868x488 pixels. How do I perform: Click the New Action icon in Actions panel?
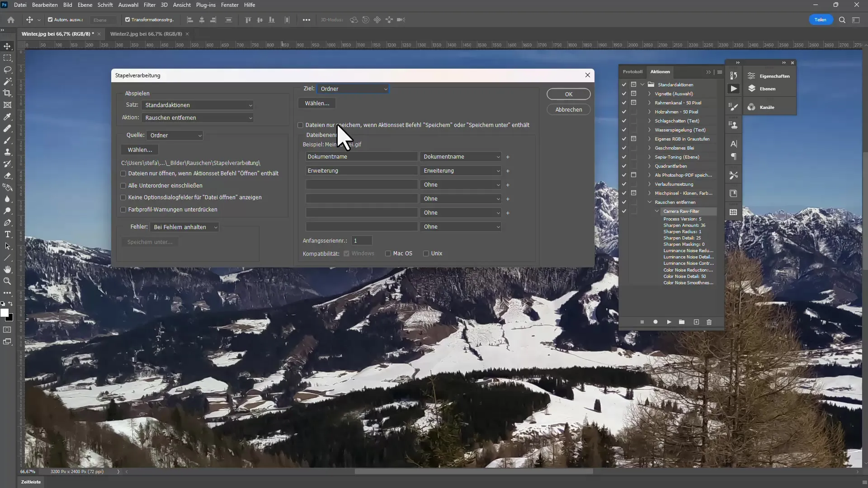click(x=697, y=322)
